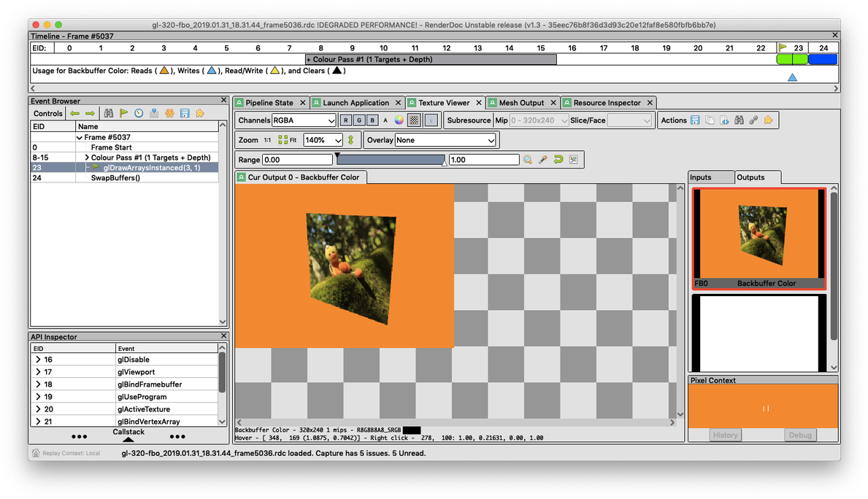868x499 pixels.
Task: Go to next event with right arrow
Action: coord(90,113)
